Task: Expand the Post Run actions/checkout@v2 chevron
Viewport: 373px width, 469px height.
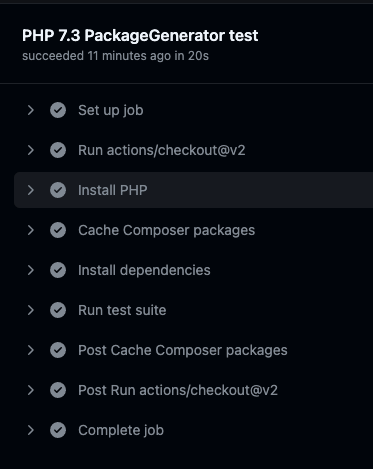Action: tap(31, 390)
